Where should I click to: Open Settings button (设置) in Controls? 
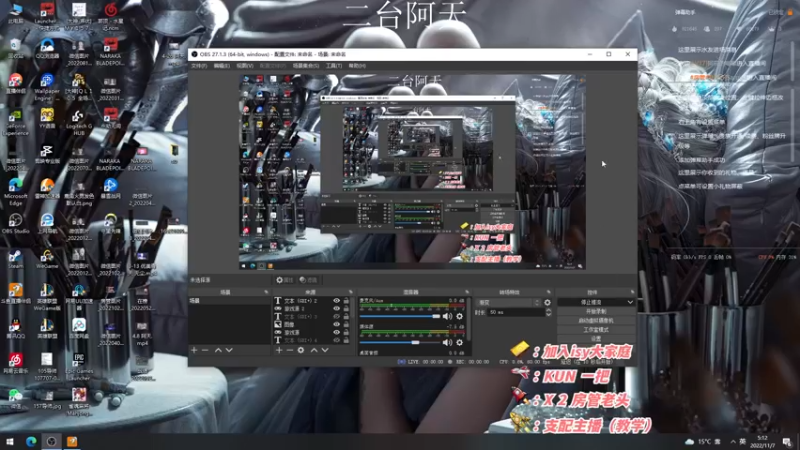tap(596, 338)
